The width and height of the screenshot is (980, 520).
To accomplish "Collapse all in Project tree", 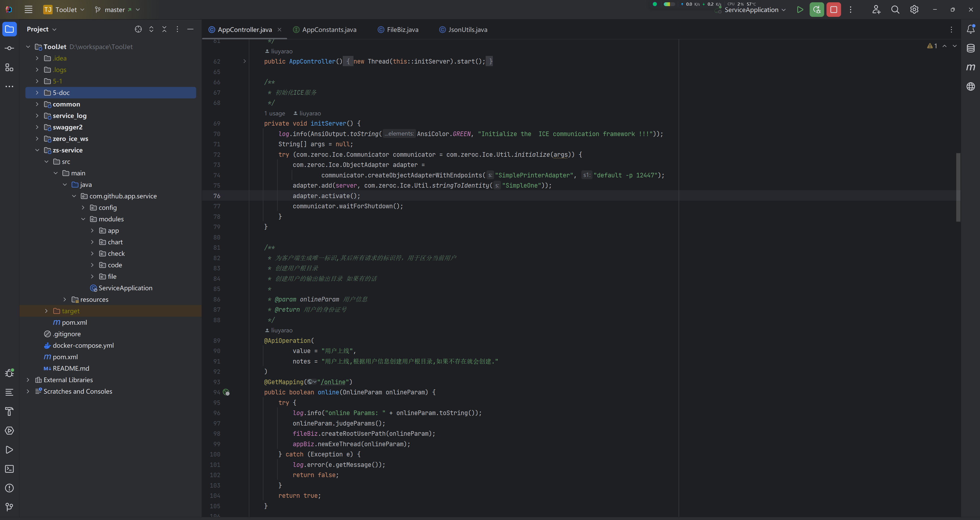I will point(164,29).
